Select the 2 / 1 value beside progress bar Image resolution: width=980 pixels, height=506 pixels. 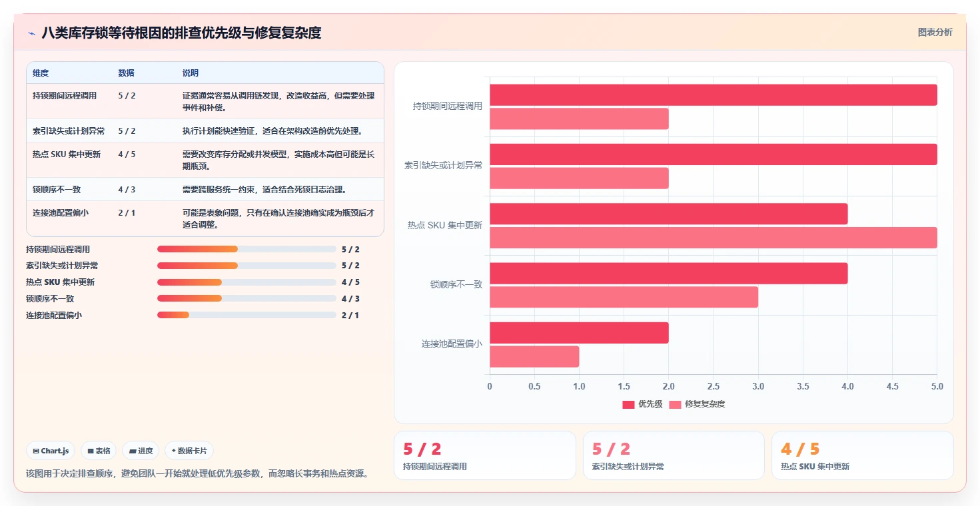coord(350,316)
